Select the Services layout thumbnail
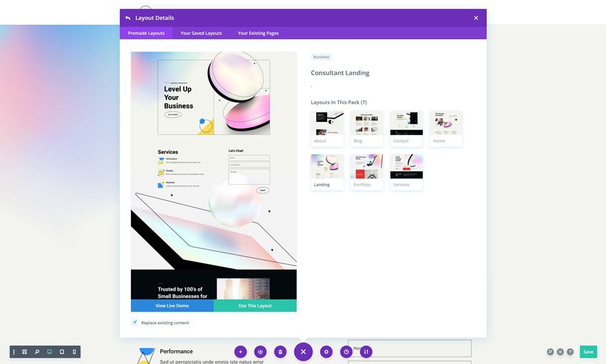 [x=406, y=172]
